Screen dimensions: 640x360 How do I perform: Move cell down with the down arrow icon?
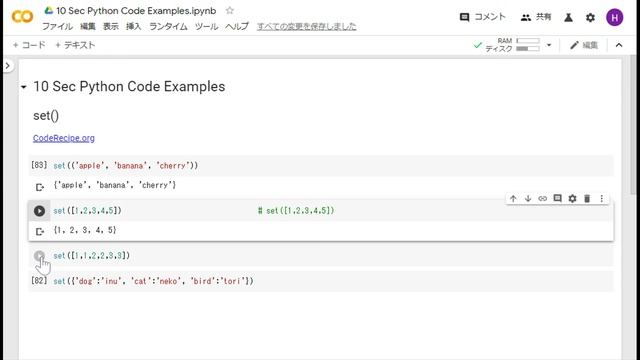coord(528,198)
